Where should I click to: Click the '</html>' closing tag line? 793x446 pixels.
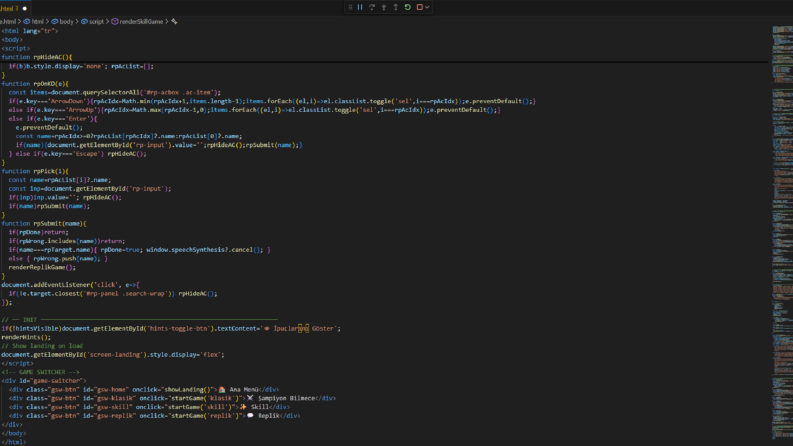[14, 442]
